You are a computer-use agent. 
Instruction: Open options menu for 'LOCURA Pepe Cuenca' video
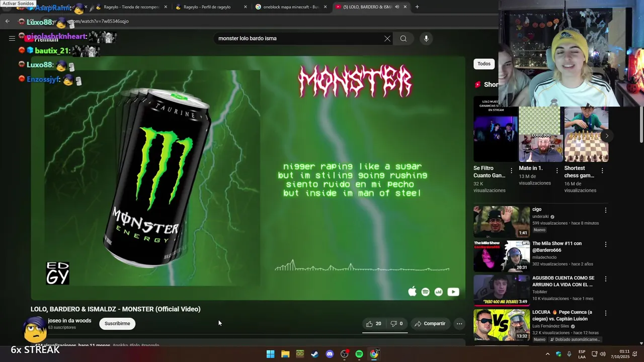click(606, 313)
